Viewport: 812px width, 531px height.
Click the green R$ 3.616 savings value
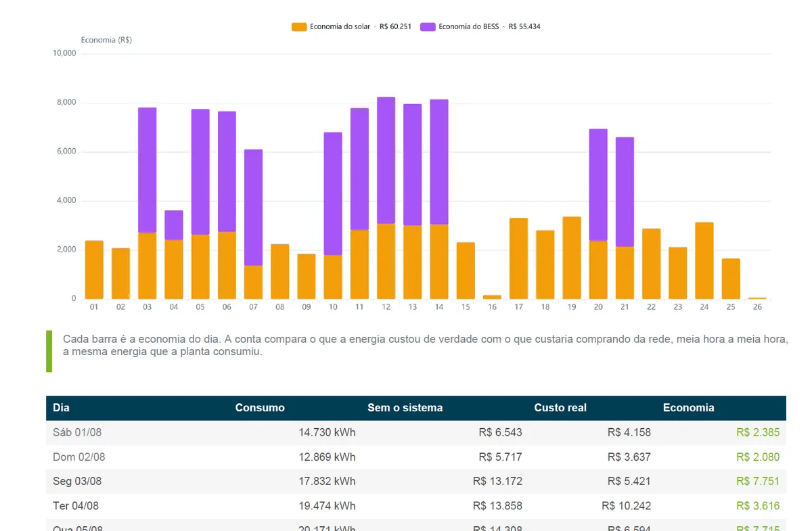point(758,505)
